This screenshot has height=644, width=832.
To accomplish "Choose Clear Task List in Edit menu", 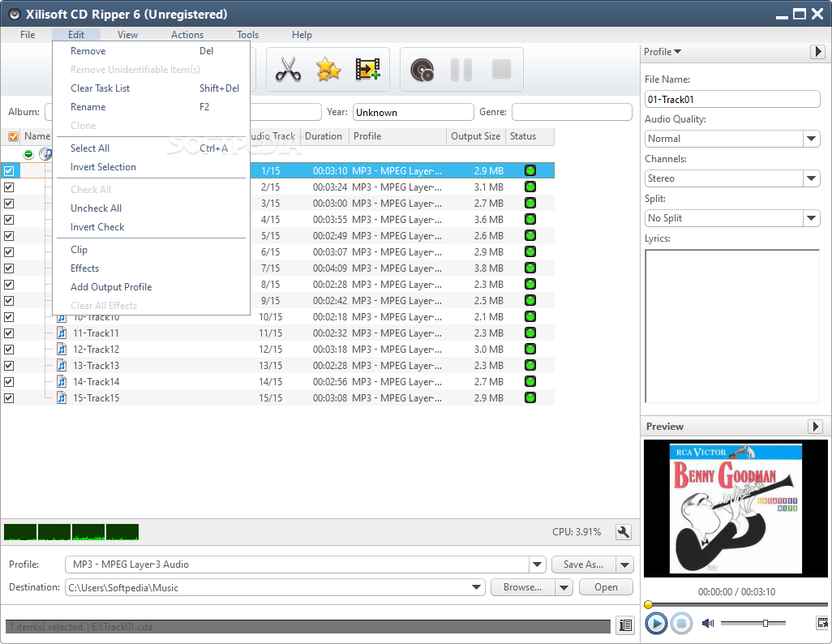I will [x=151, y=88].
